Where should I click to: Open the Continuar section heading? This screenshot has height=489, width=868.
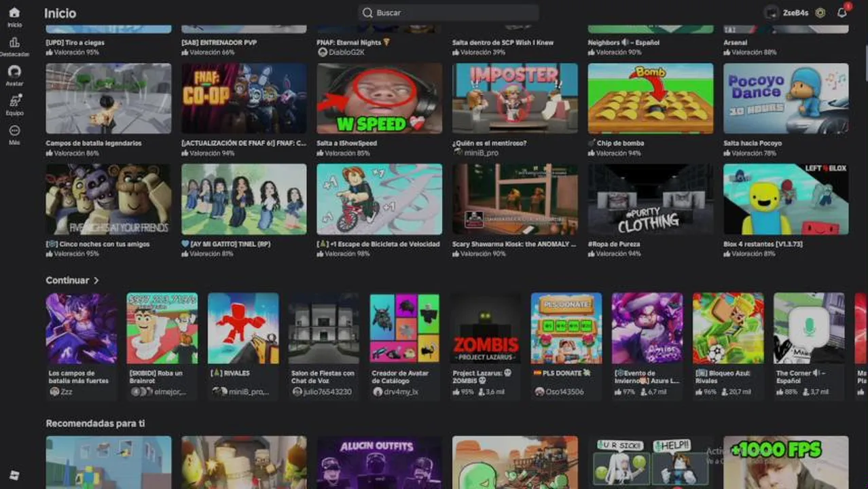click(67, 280)
